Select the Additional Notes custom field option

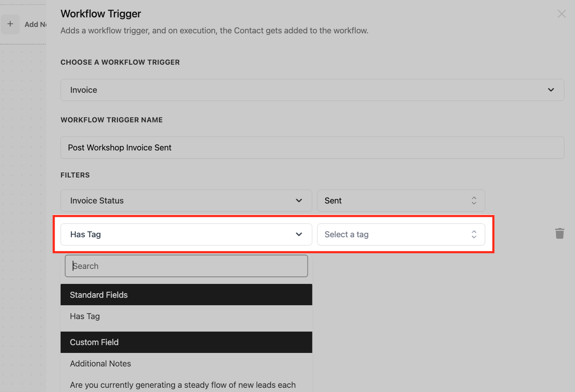[x=100, y=364]
